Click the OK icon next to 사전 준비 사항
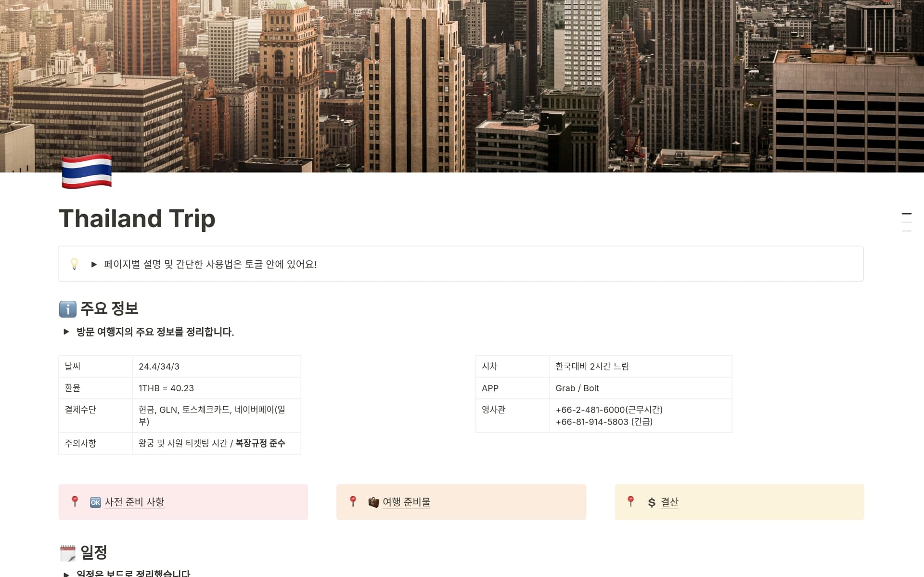Image resolution: width=924 pixels, height=577 pixels. (x=95, y=502)
